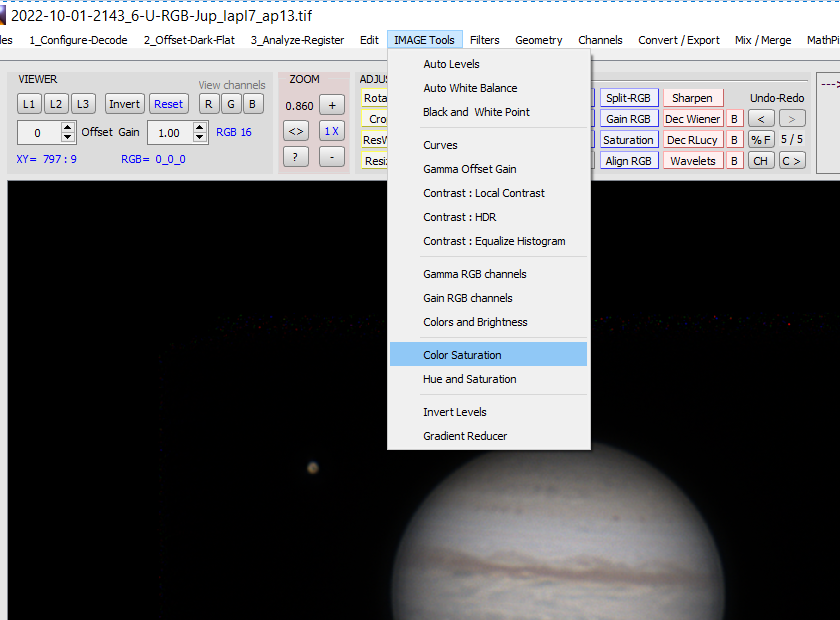Open the Curves tool
Viewport: 840px width, 620px height.
pos(488,145)
